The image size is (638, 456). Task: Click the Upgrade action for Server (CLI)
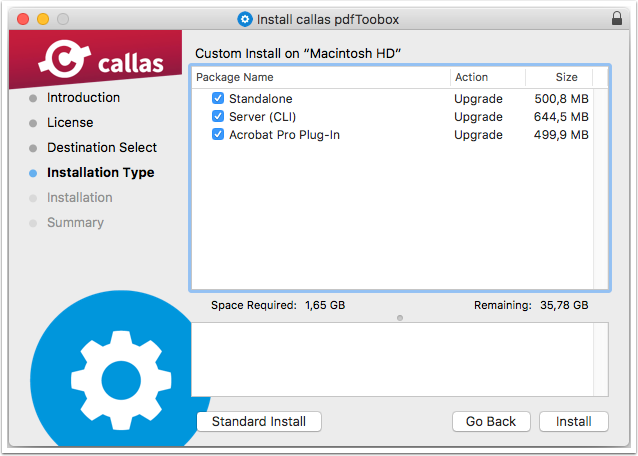point(478,117)
